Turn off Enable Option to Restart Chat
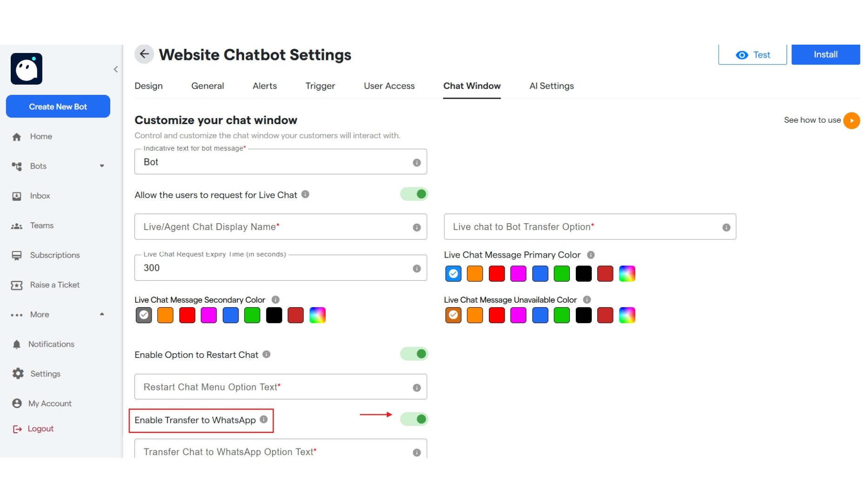Image resolution: width=868 pixels, height=502 pixels. pyautogui.click(x=414, y=354)
